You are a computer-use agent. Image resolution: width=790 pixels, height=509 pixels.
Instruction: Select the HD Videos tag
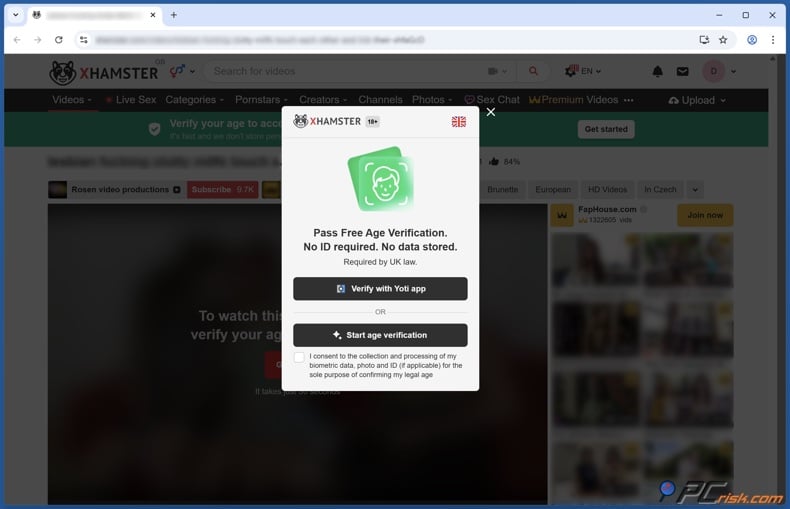coord(608,189)
